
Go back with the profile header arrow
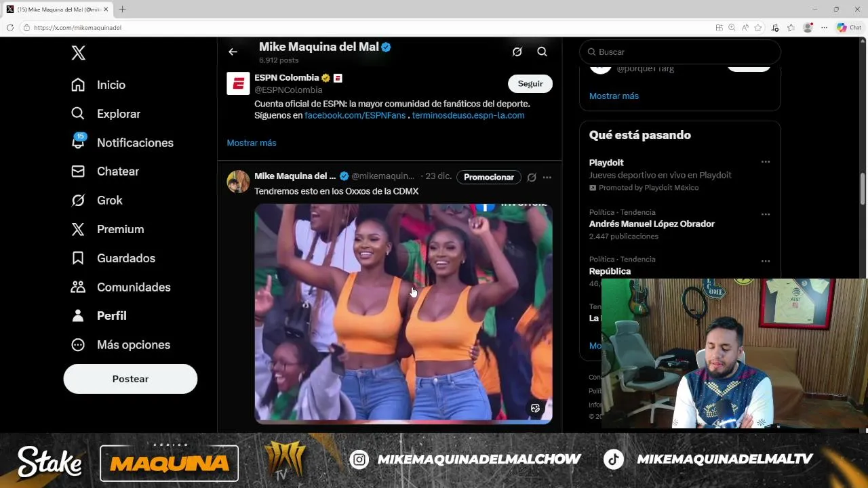[233, 52]
